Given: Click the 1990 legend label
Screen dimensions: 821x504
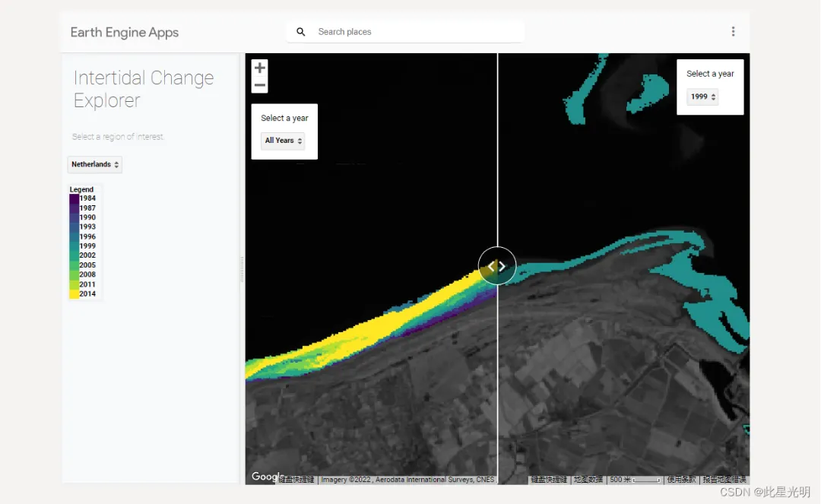Looking at the screenshot, I should click(87, 217).
